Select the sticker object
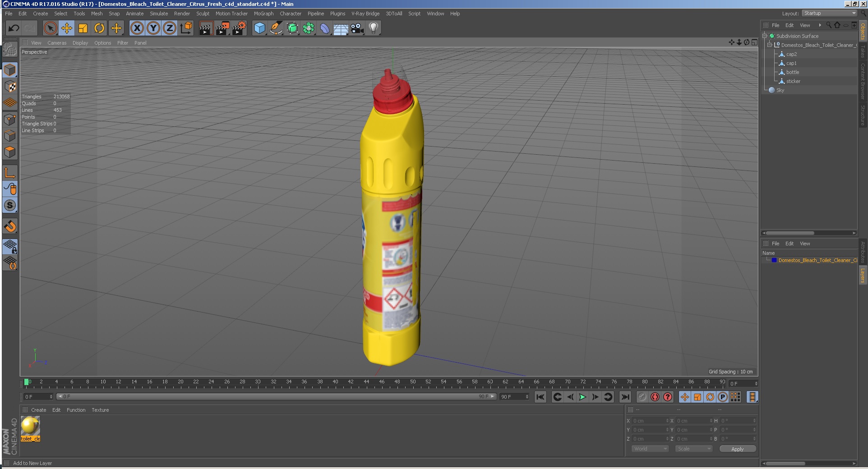This screenshot has height=469, width=868. [793, 81]
